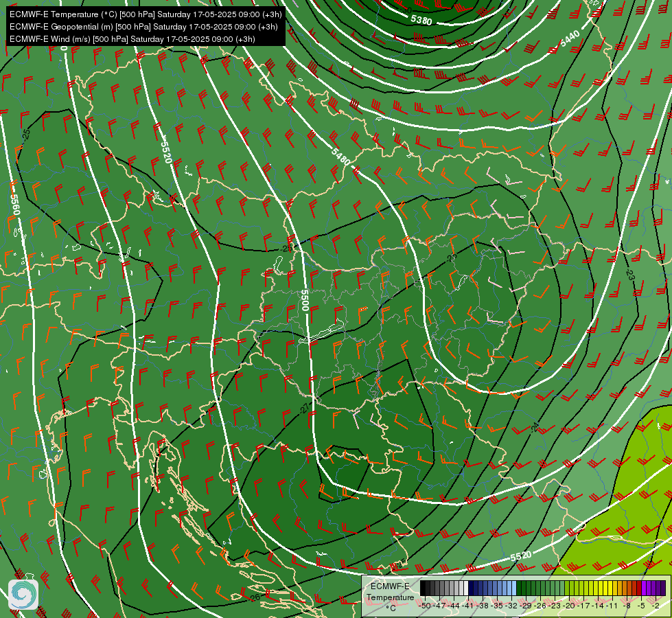The image size is (672, 618).
Task: Click the -24 isotherm label on map
Action: coord(535,427)
